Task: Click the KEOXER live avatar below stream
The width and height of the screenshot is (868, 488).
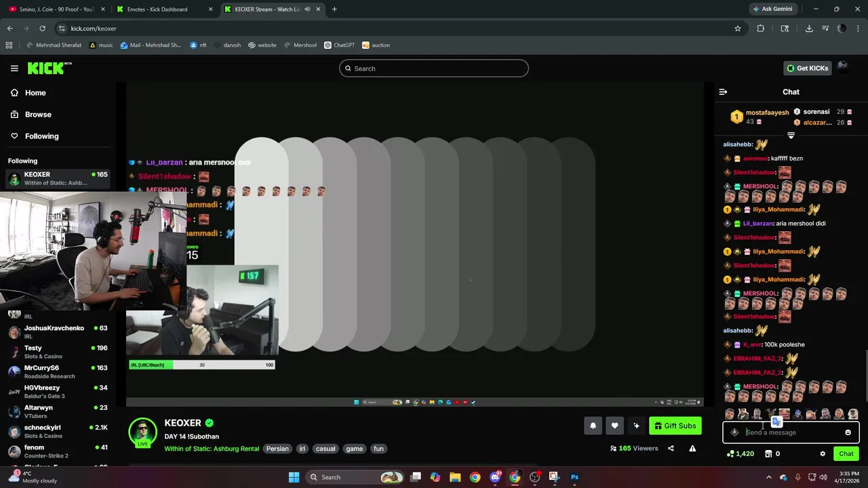Action: (x=142, y=432)
